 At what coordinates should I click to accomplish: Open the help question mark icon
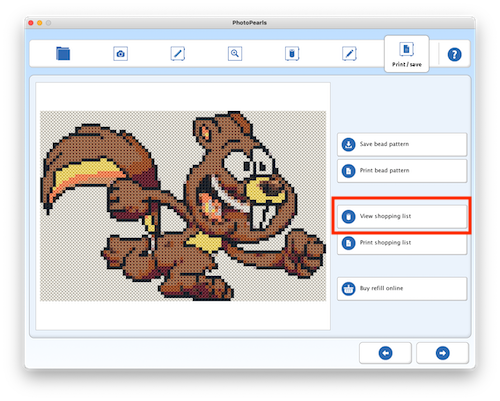click(x=454, y=54)
